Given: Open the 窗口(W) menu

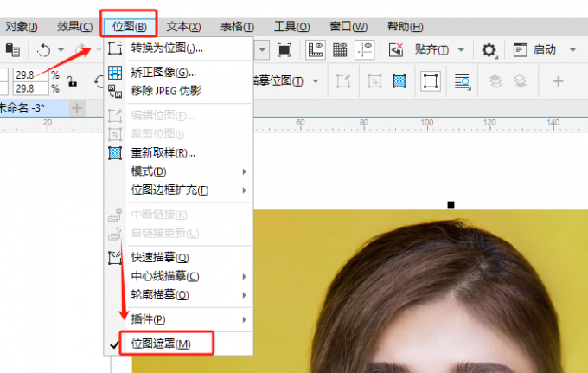Looking at the screenshot, I should tap(348, 27).
